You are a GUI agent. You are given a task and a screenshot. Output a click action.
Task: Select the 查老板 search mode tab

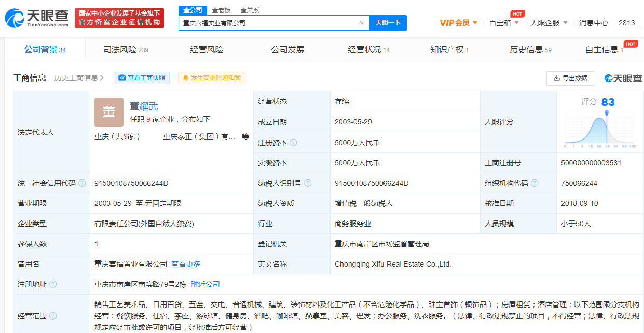coord(221,10)
